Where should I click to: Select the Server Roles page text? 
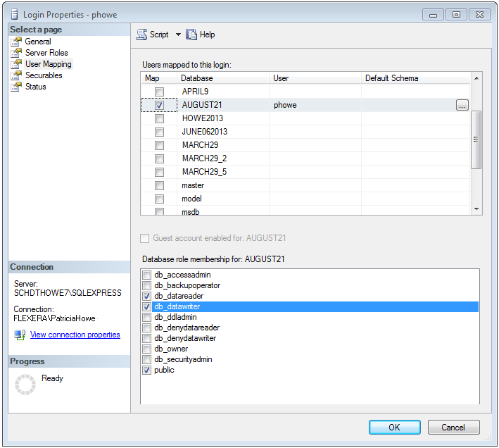pyautogui.click(x=46, y=53)
